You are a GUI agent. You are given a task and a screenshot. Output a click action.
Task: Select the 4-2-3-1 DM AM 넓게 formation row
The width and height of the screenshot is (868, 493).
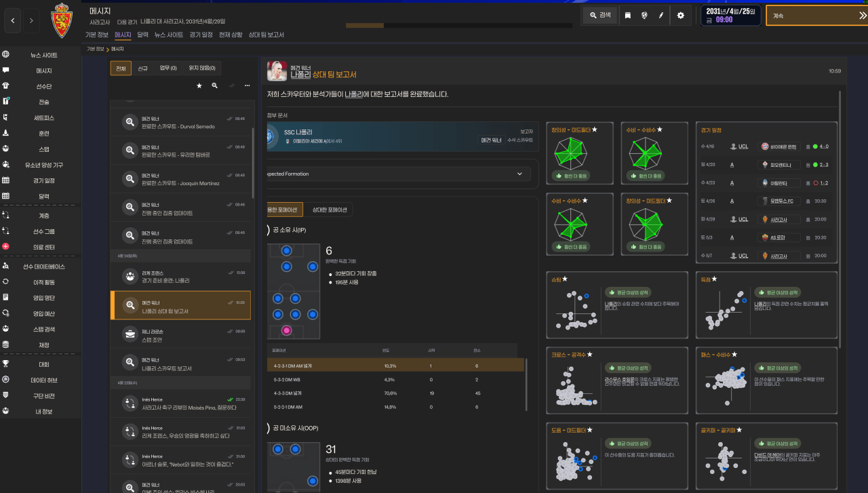(x=396, y=365)
